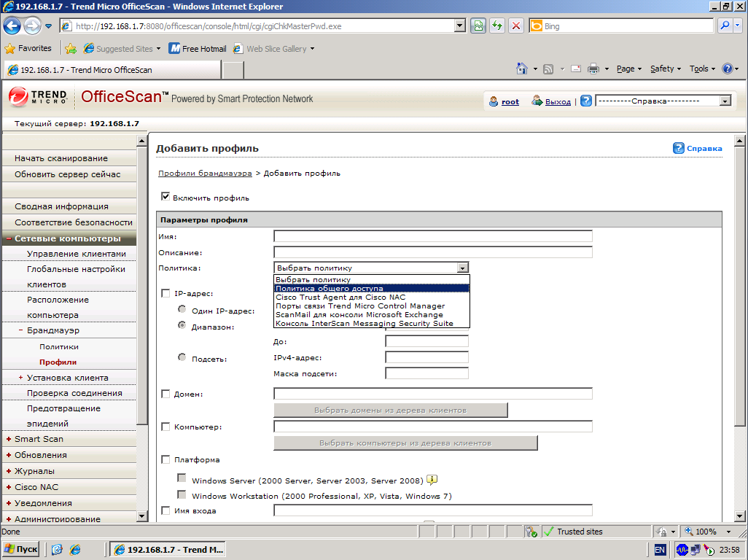Screen dimensions: 748x560
Task: Collapse the Брандмауэр submenu
Action: [21, 330]
